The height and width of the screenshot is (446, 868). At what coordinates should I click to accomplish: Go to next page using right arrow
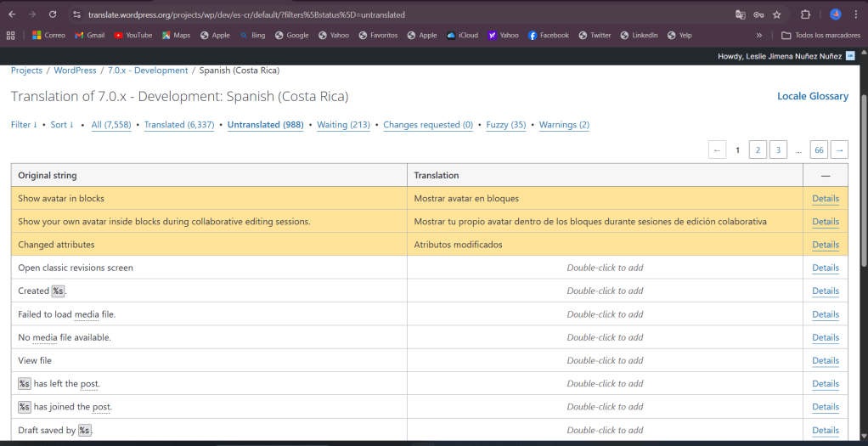tap(839, 150)
